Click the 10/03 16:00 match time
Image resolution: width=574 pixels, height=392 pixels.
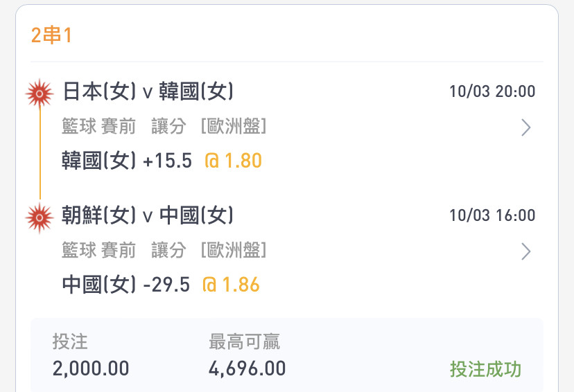click(x=492, y=215)
